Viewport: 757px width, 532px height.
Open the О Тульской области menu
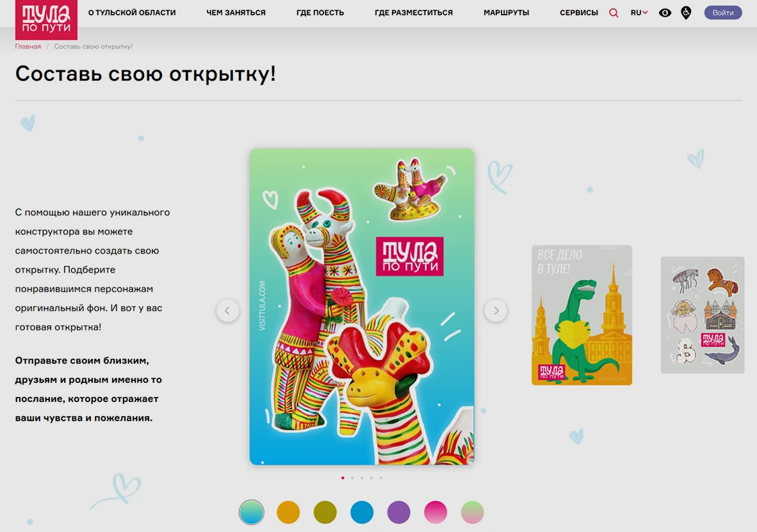(x=132, y=13)
